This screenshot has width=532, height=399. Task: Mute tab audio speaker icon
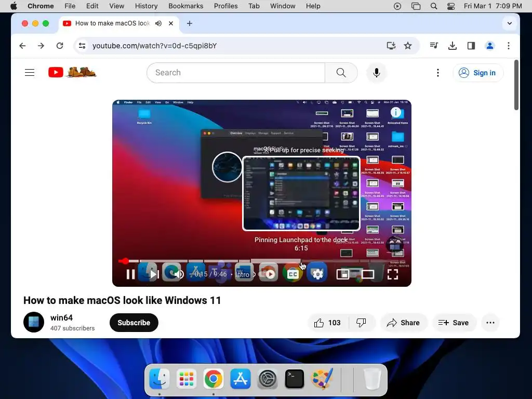click(158, 23)
